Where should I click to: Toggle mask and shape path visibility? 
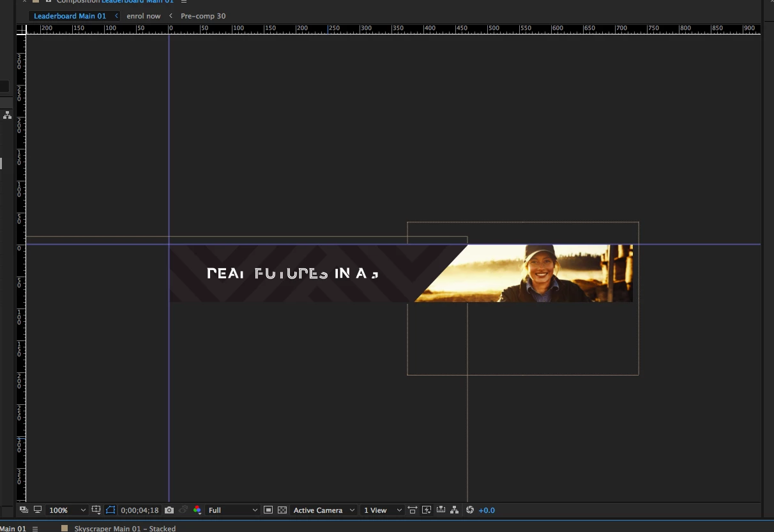(110, 510)
